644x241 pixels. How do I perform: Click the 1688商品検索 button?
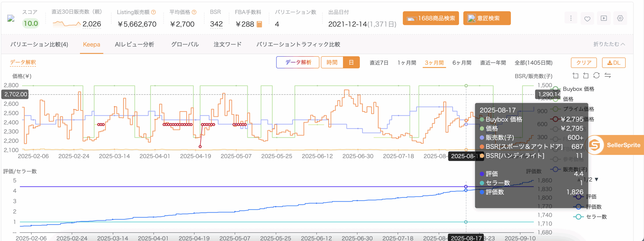click(x=431, y=18)
